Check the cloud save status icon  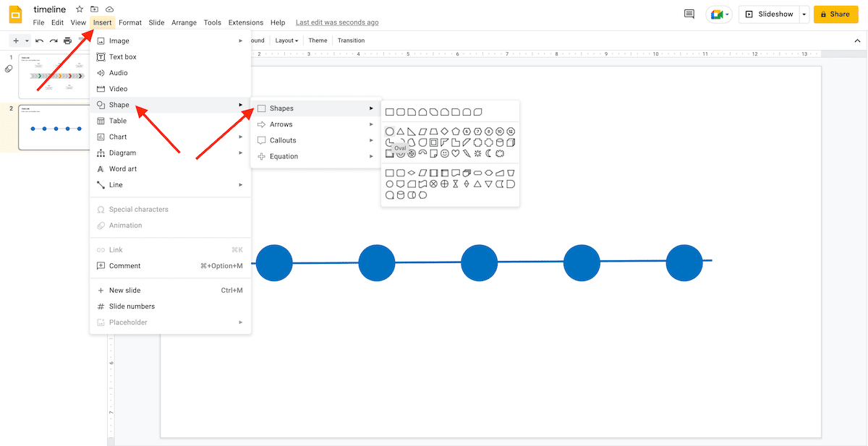(109, 9)
